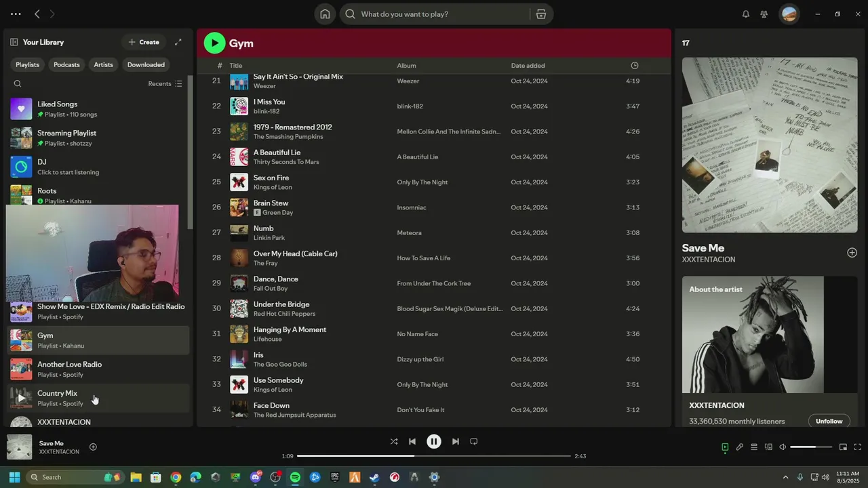Toggle repeat mode
Screen dimensions: 868x488
pos(474,441)
